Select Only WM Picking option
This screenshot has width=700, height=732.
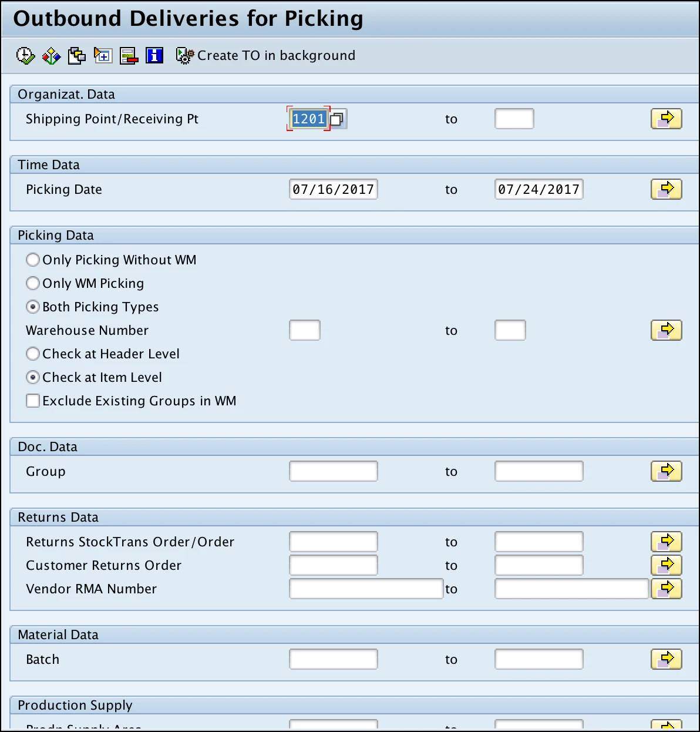coord(33,283)
